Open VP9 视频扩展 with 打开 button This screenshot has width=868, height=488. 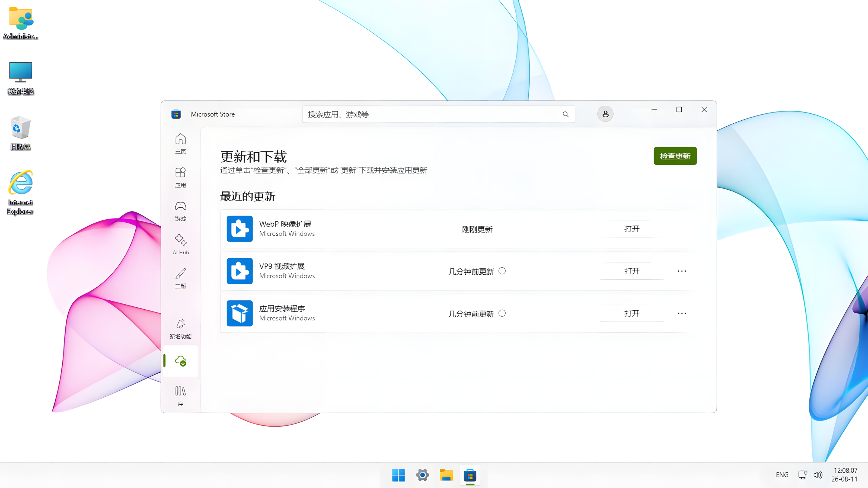click(x=631, y=271)
